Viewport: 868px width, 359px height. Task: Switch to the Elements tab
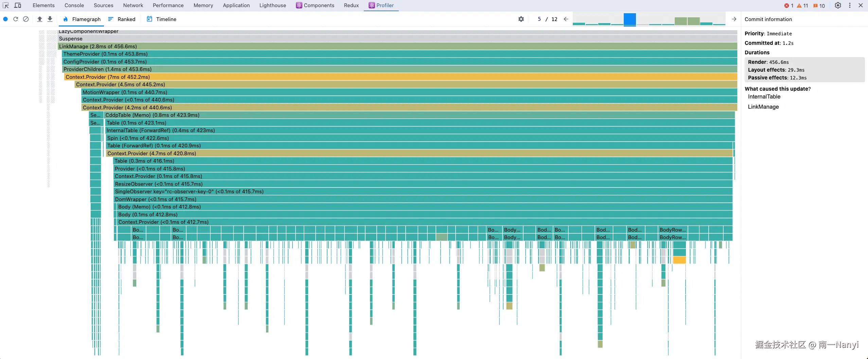pos(43,5)
